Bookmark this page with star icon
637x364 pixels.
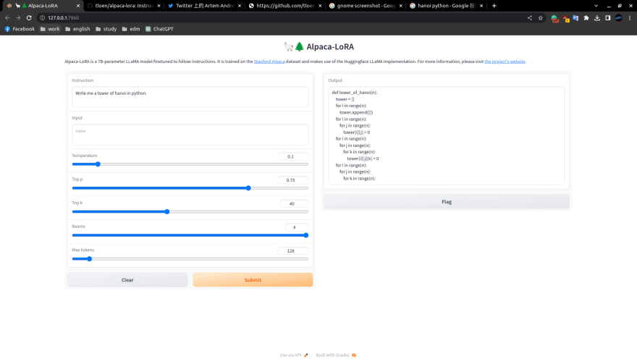(540, 18)
